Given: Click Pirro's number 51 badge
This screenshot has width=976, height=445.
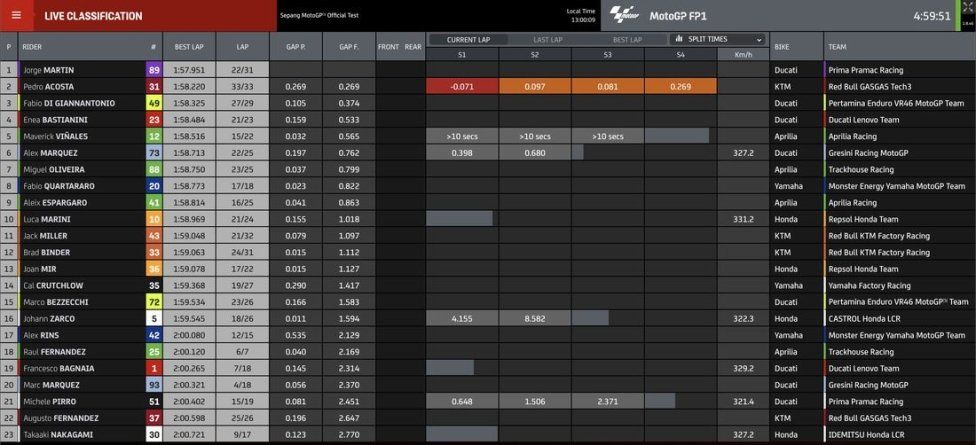Looking at the screenshot, I should [x=154, y=401].
